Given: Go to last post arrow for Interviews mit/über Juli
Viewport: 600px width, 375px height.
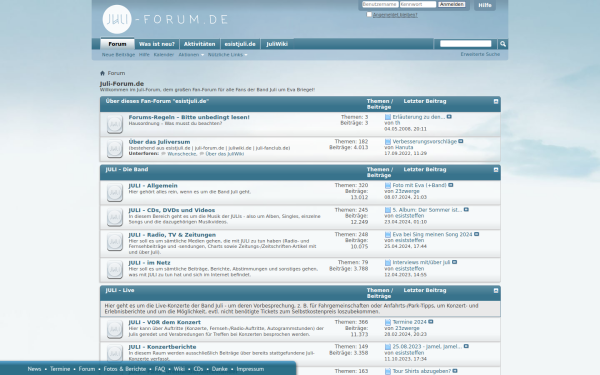Looking at the screenshot, I should pyautogui.click(x=455, y=262).
